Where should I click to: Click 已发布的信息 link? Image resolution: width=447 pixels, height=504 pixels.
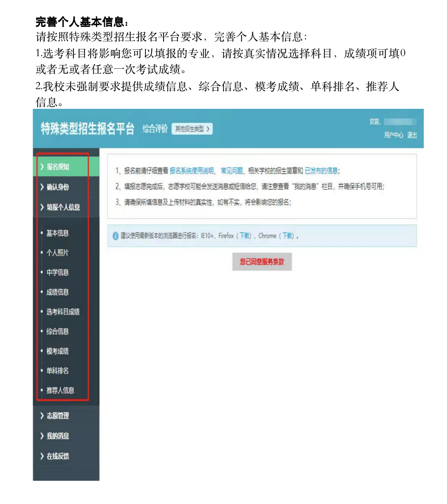(321, 171)
